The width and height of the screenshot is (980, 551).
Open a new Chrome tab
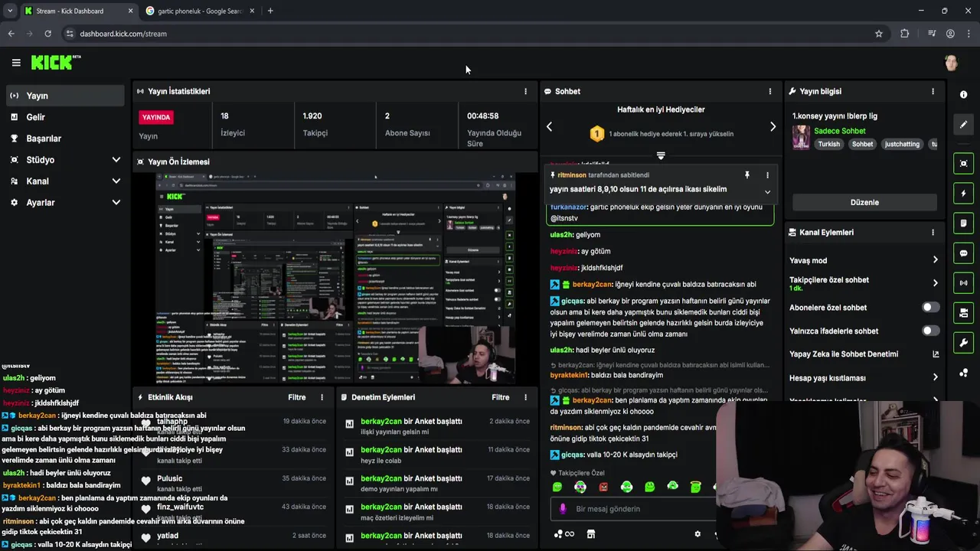(270, 11)
